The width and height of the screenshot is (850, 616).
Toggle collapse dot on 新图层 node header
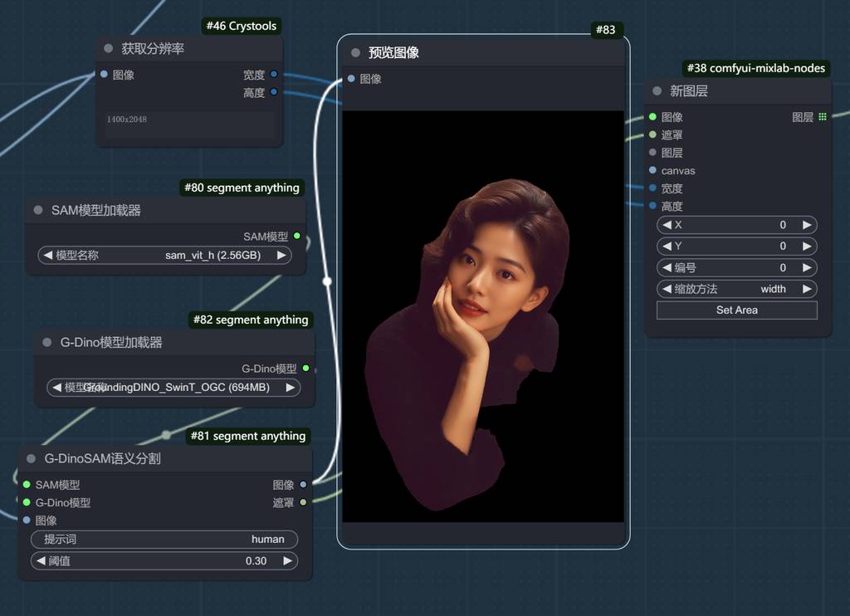click(657, 91)
